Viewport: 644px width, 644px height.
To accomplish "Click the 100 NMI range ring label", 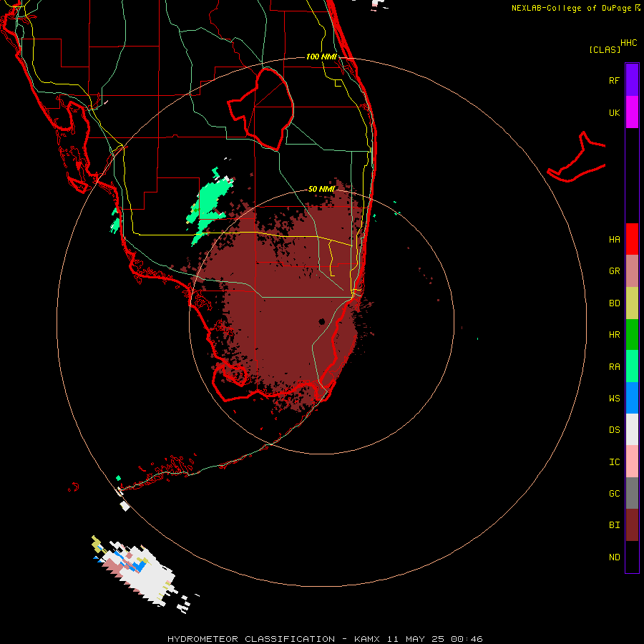I will (x=321, y=57).
